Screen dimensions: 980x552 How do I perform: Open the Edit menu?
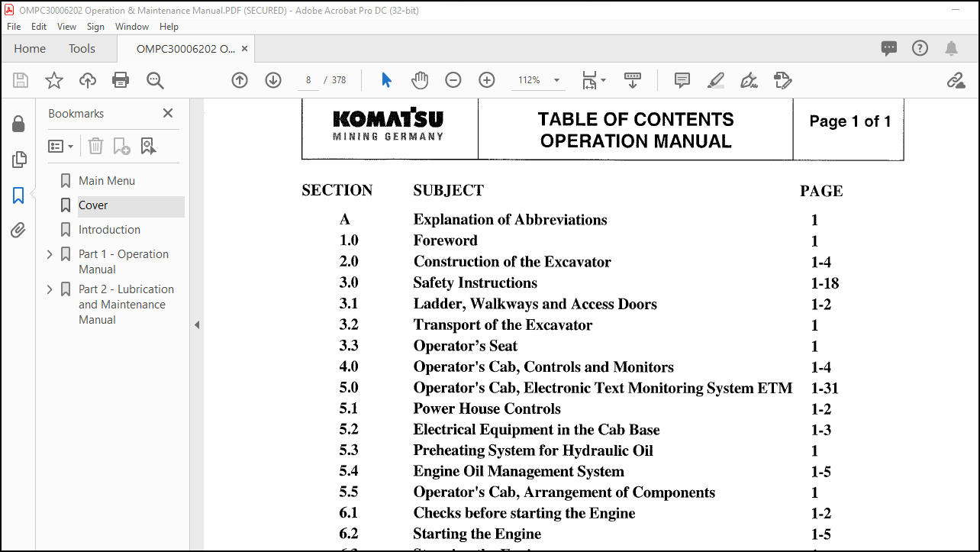pos(39,27)
